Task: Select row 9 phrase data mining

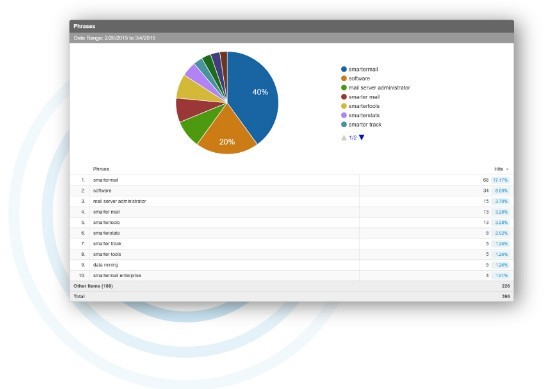Action: click(106, 265)
